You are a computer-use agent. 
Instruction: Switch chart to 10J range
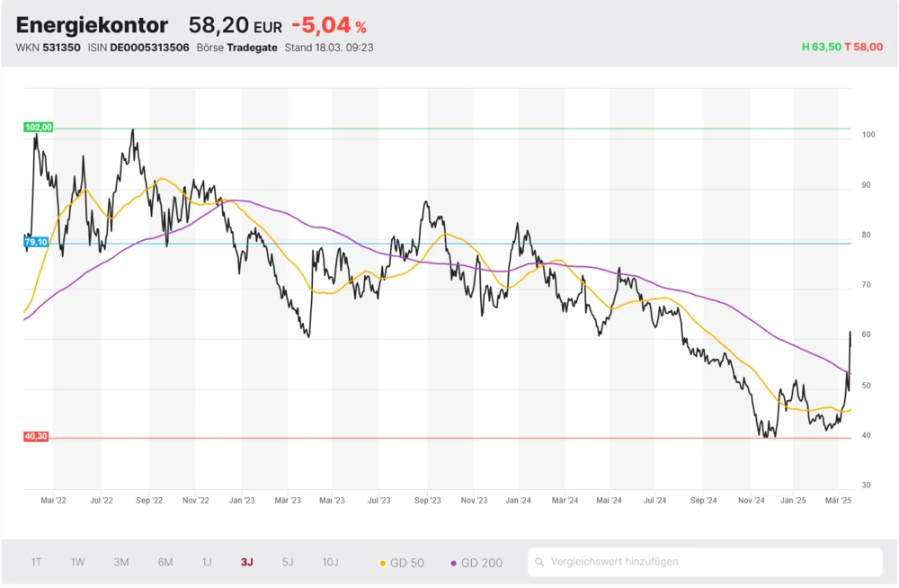pyautogui.click(x=330, y=562)
